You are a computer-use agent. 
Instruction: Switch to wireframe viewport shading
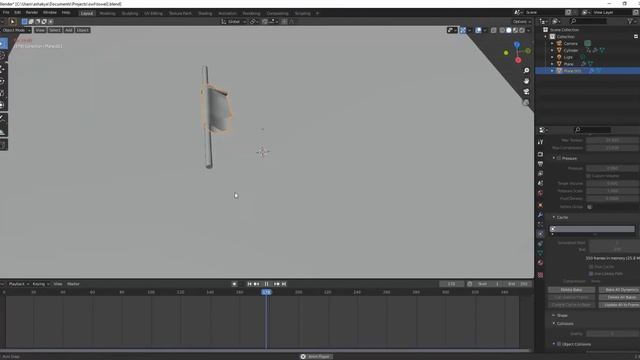click(x=502, y=30)
